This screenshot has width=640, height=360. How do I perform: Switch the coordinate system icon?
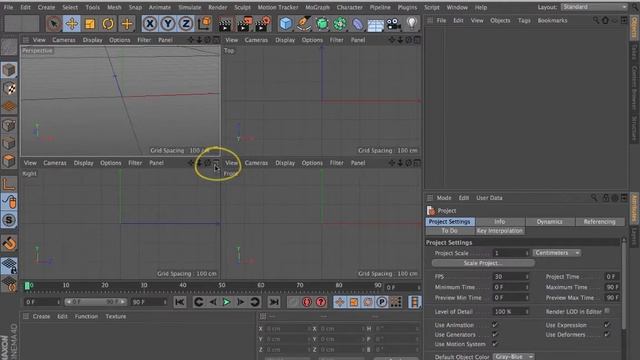click(204, 24)
